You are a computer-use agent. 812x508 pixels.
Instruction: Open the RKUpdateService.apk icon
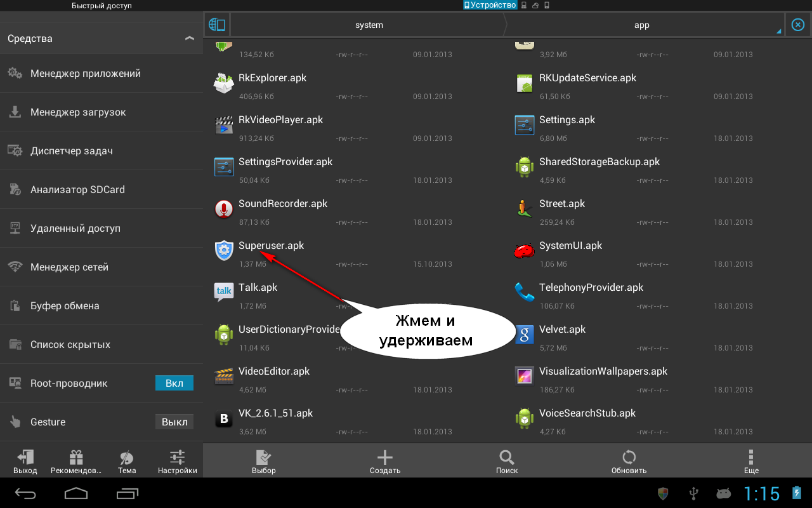(524, 83)
